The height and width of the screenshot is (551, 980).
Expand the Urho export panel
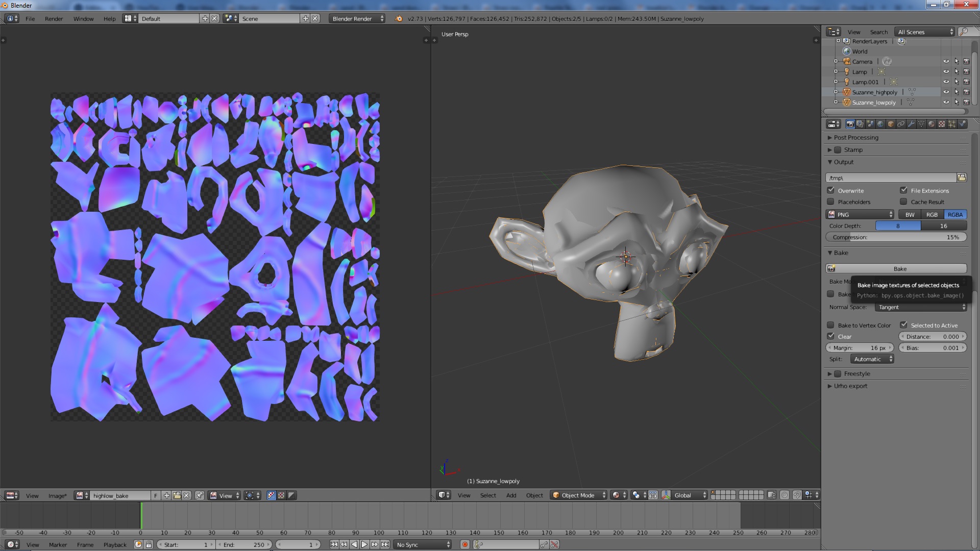pos(850,386)
